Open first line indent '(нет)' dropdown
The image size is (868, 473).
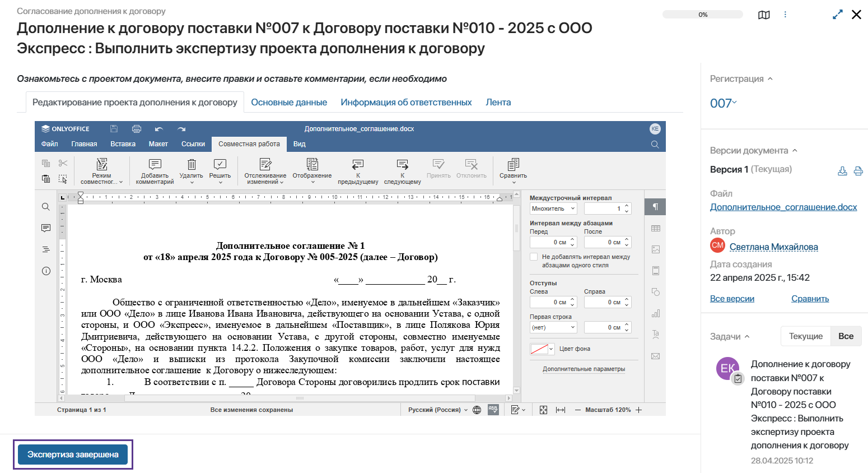553,327
